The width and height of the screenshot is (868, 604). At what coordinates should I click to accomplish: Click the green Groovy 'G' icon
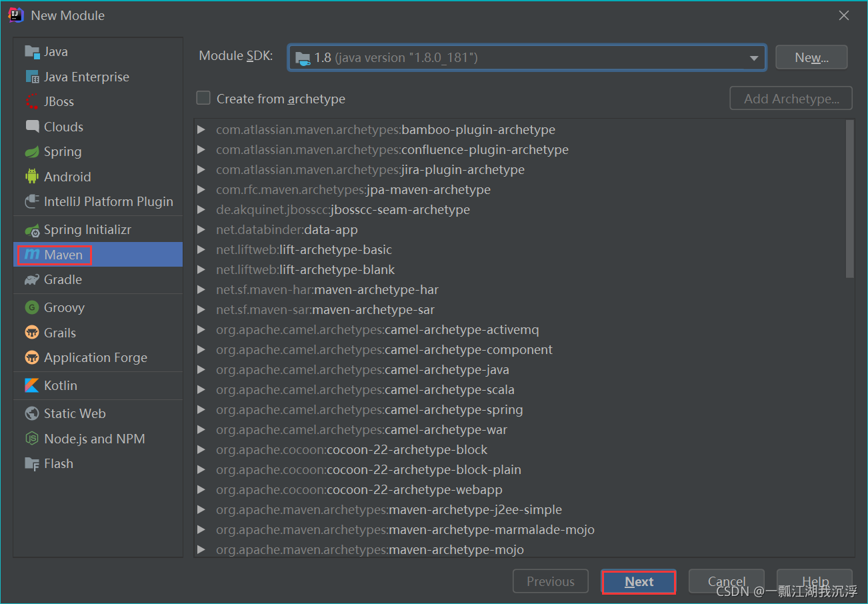(32, 308)
